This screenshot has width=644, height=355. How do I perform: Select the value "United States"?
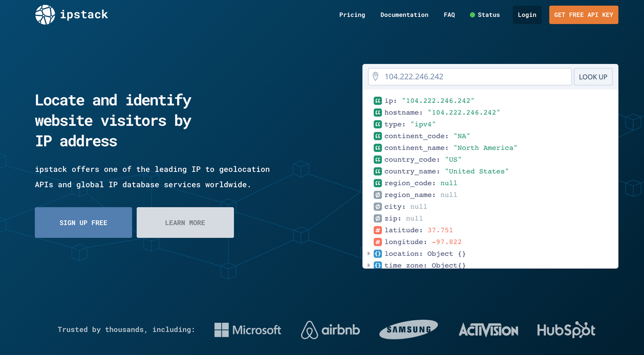(477, 171)
